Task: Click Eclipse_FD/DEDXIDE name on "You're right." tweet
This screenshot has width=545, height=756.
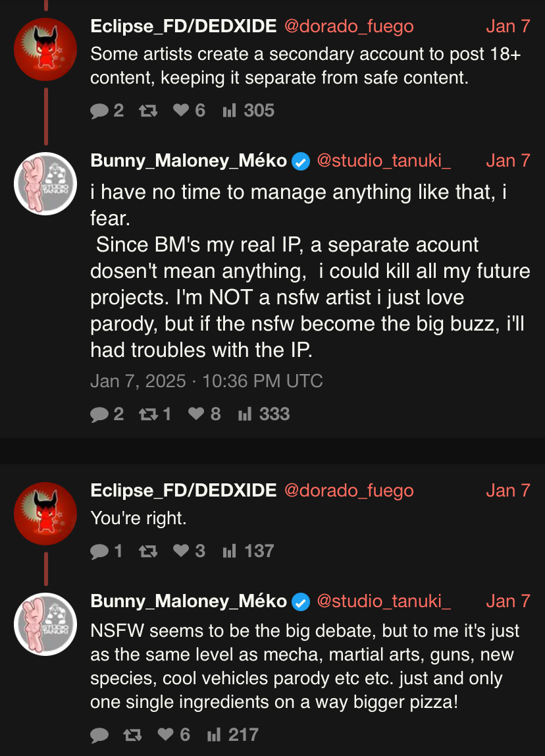Action: pos(183,491)
